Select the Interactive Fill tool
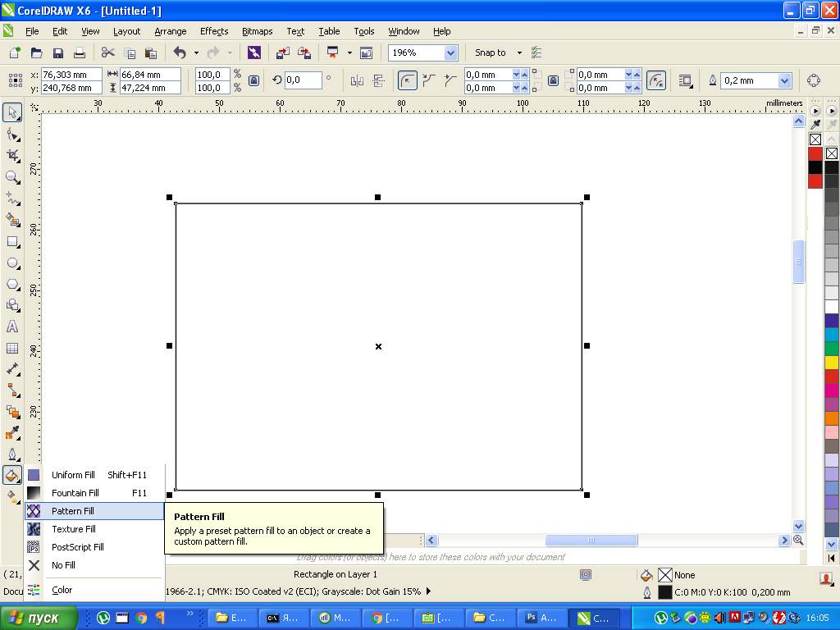840x630 pixels. (x=12, y=496)
